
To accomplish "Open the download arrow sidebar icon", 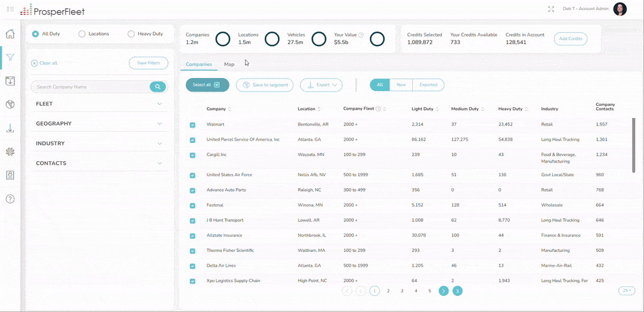I will coord(10,129).
